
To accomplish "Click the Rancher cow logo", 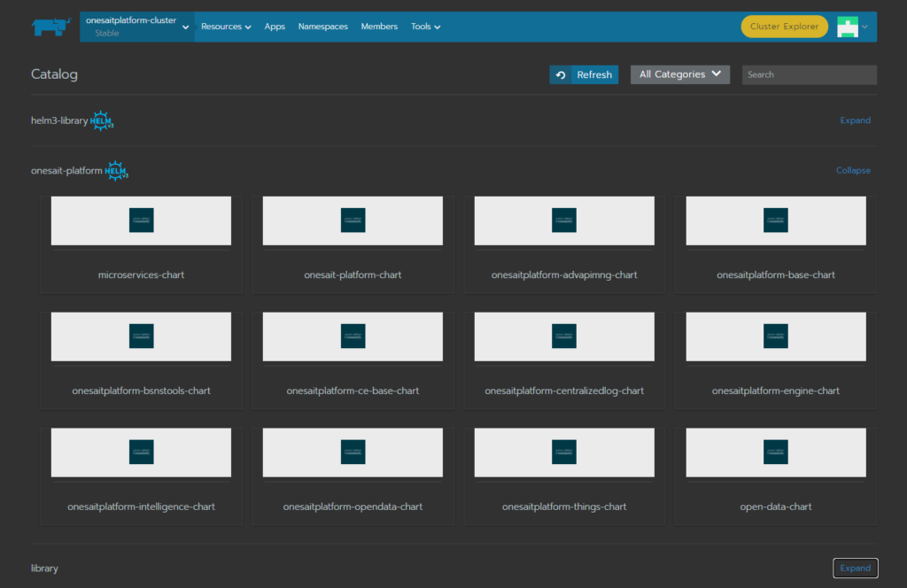I will click(50, 27).
